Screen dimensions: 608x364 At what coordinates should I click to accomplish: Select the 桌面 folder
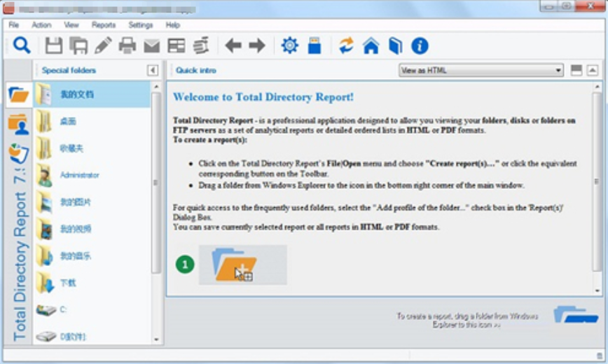(x=92, y=121)
